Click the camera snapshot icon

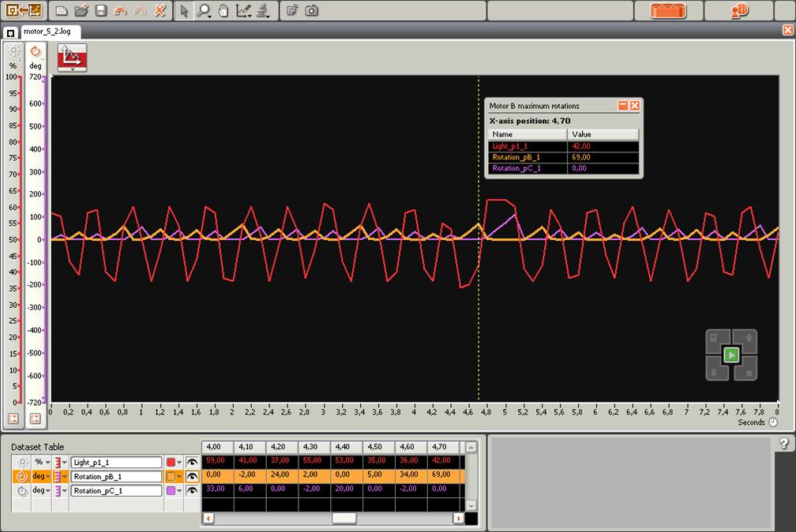[x=312, y=11]
